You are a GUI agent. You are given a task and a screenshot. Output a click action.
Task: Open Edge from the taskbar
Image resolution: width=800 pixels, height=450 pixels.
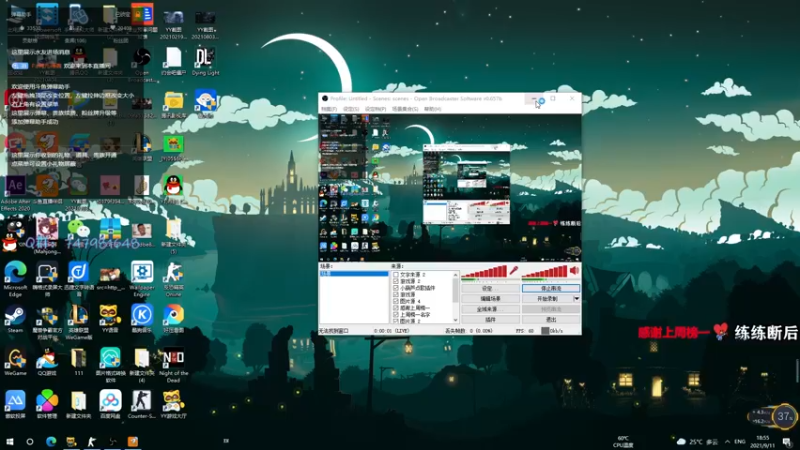point(51,441)
